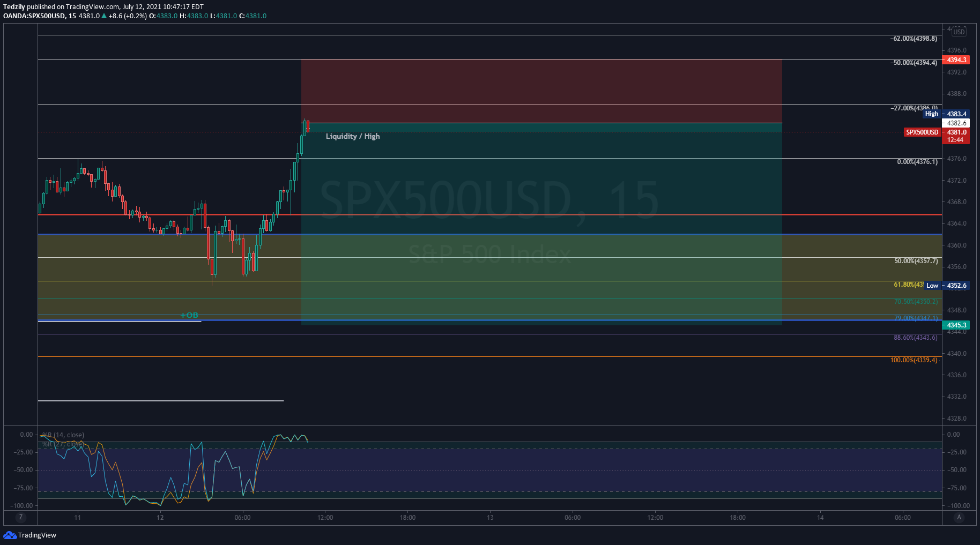980x545 pixels.
Task: Select the 100.00%(4339.4) Fibonacci label
Action: click(914, 360)
